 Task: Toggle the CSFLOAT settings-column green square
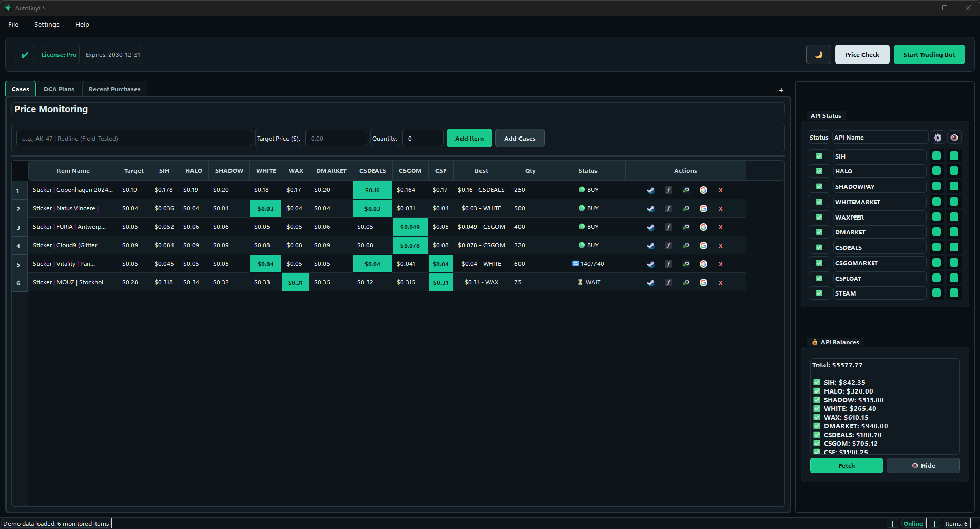[x=936, y=278]
